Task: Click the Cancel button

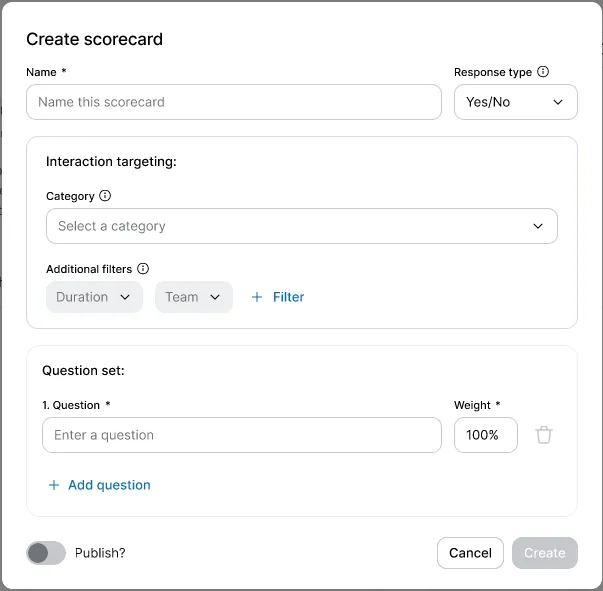Action: (470, 553)
